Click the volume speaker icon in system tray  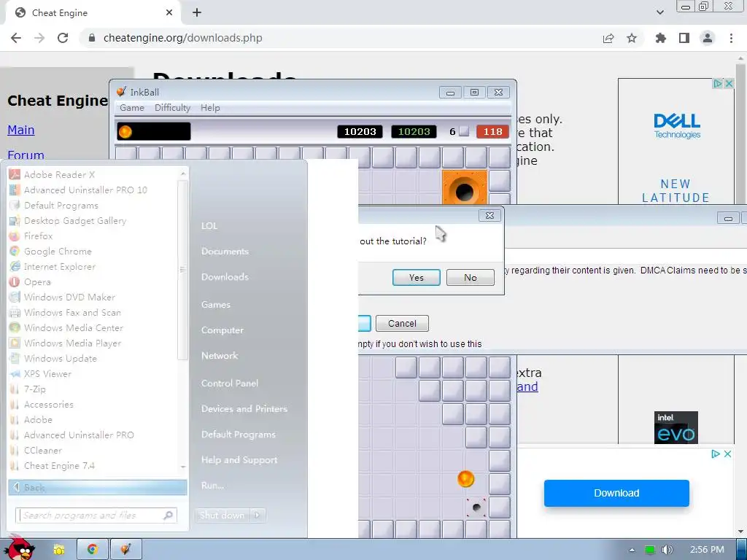[x=667, y=550]
